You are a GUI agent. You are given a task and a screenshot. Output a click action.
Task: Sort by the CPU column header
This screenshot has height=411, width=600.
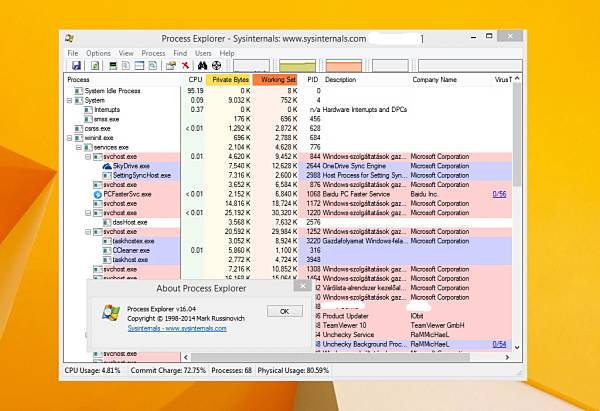tap(195, 80)
